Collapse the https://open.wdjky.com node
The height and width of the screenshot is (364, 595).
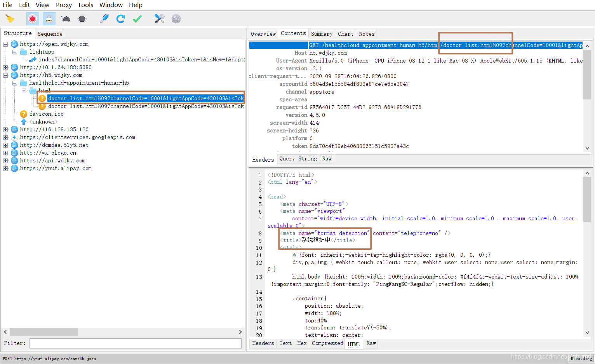click(x=5, y=44)
